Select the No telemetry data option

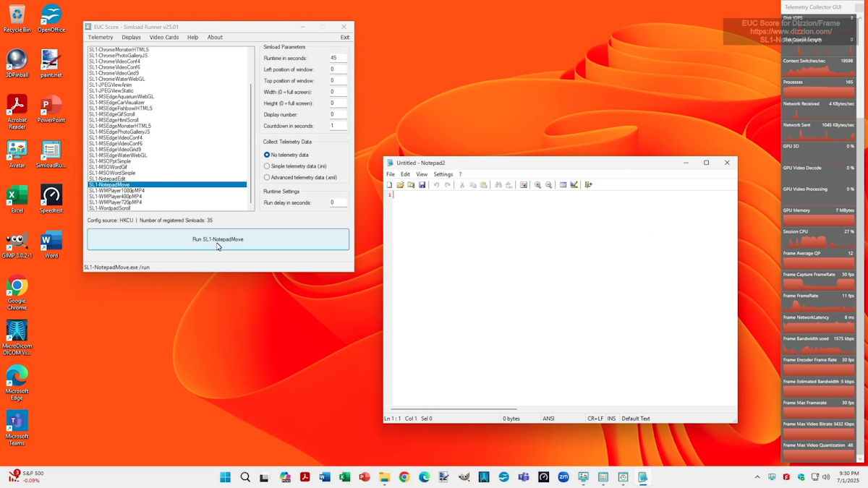pos(267,155)
